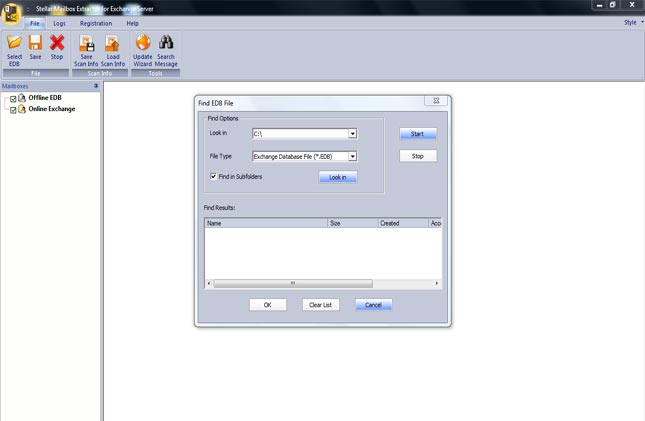Click the Offline EDB file icon
Screen dimensions: 645x421
tap(22, 98)
